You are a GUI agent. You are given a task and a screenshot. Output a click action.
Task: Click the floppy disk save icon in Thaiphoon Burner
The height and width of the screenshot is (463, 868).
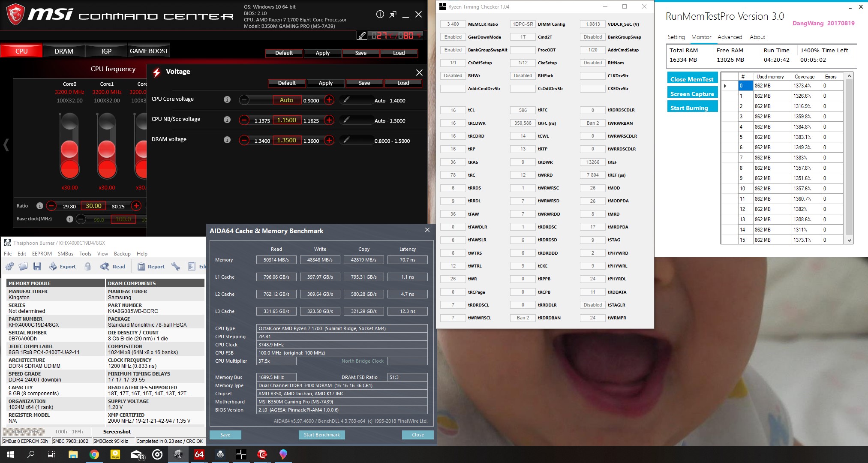tap(37, 266)
